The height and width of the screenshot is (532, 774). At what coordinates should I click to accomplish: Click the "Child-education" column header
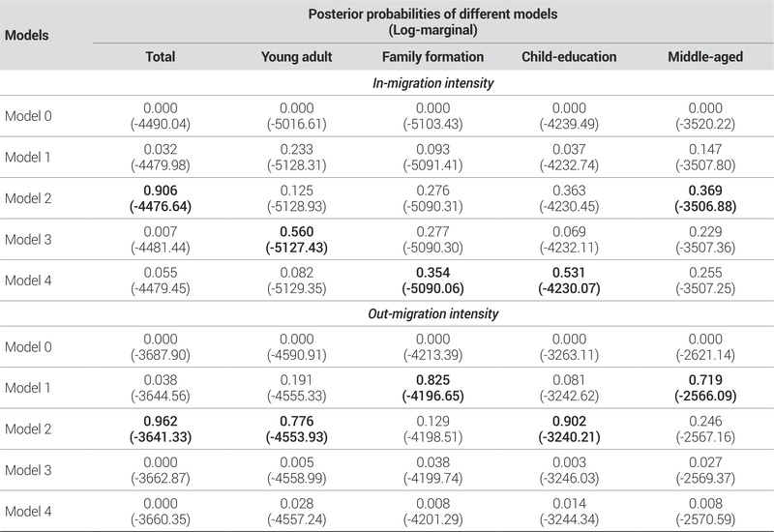coord(569,57)
